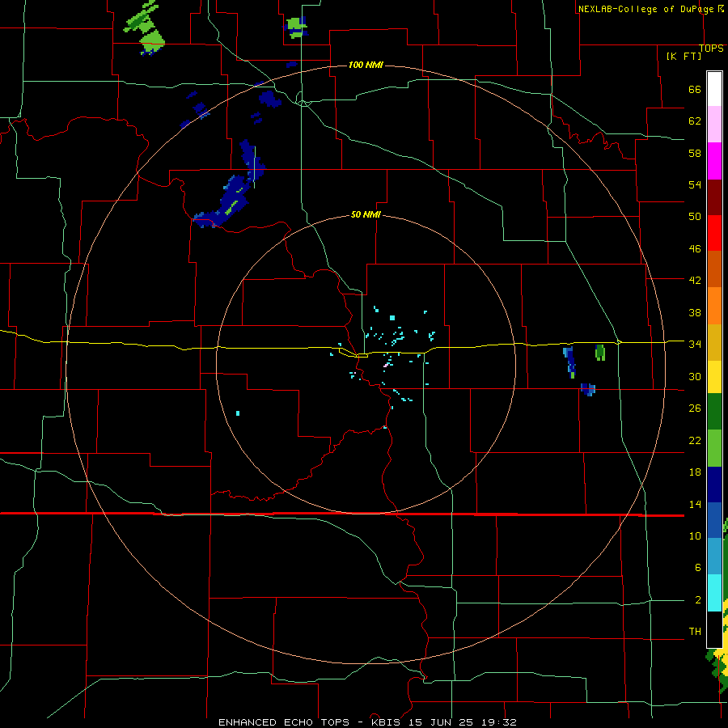
Task: Click the "66" legend value
Action: click(x=695, y=89)
